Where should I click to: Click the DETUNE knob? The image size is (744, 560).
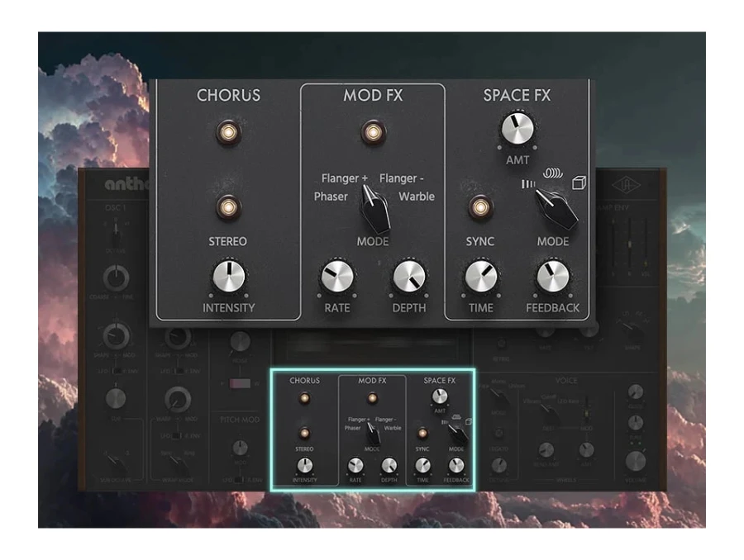pos(498,466)
